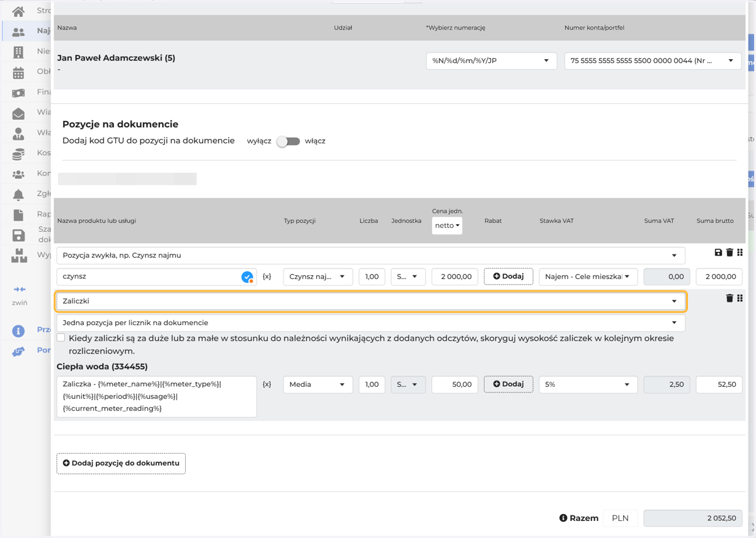Open the blue handshake sidebar icon
Image resolution: width=756 pixels, height=538 pixels.
(18, 351)
